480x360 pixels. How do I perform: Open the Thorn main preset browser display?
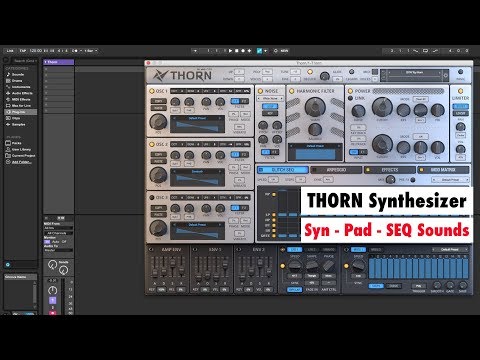[x=414, y=75]
